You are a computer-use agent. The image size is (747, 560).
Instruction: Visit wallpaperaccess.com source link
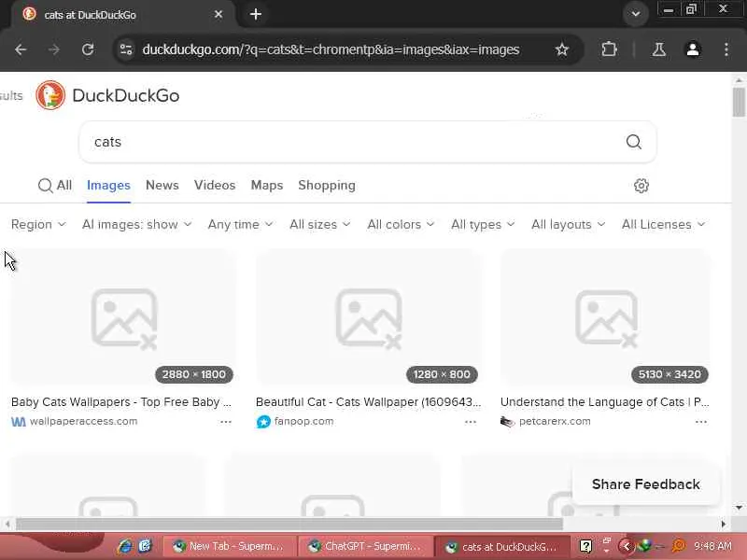[83, 422]
